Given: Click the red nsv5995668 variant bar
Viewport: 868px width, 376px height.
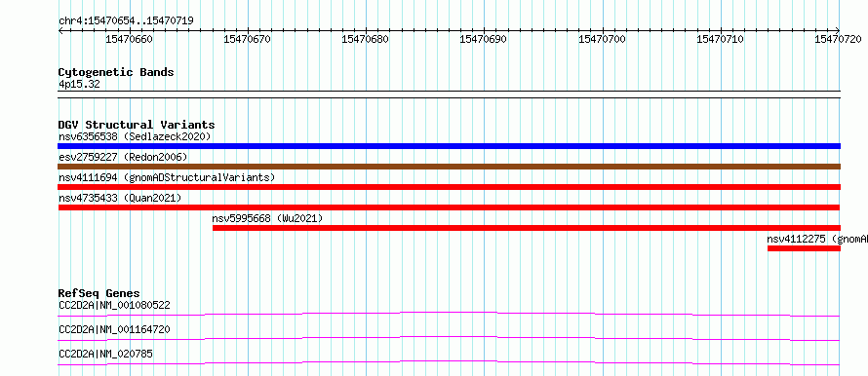Looking at the screenshot, I should (x=527, y=228).
